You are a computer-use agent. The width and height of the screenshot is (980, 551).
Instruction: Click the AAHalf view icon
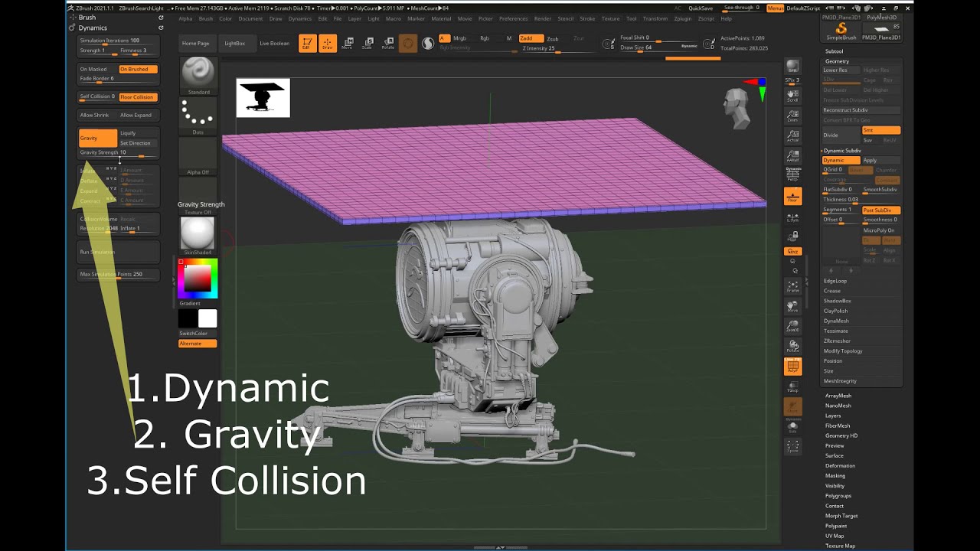tap(792, 156)
